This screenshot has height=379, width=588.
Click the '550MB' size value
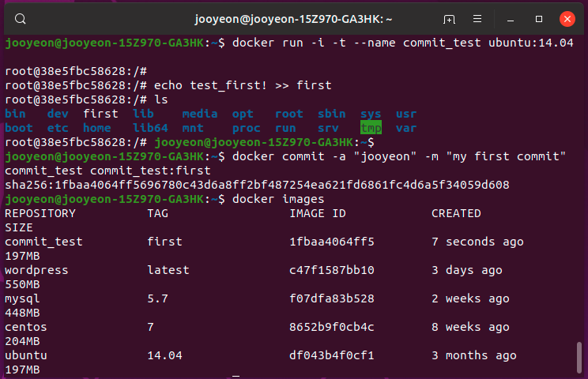22,284
